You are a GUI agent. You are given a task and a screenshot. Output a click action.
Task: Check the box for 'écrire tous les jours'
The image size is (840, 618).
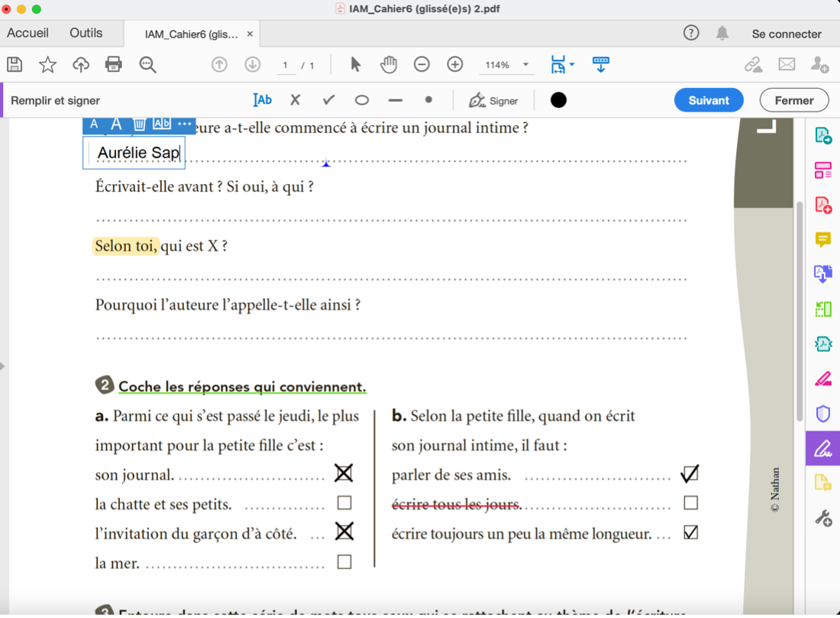click(691, 503)
